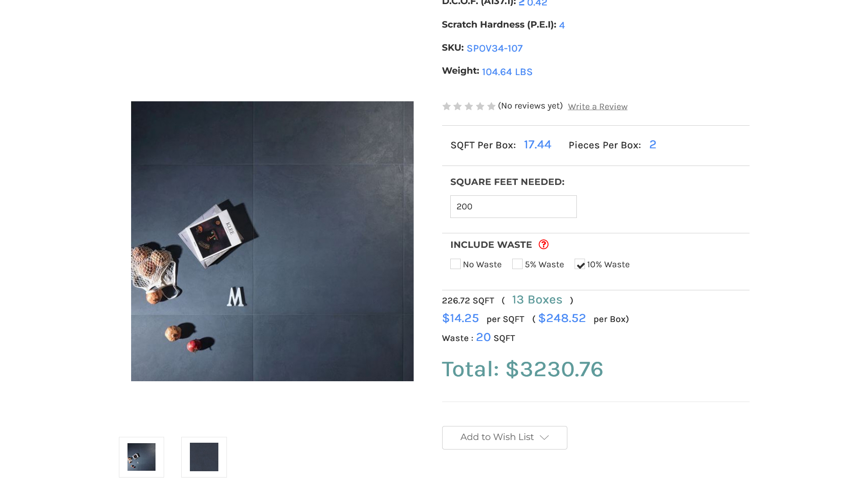Click the 13 Boxes quantity text
868x478 pixels.
click(537, 300)
